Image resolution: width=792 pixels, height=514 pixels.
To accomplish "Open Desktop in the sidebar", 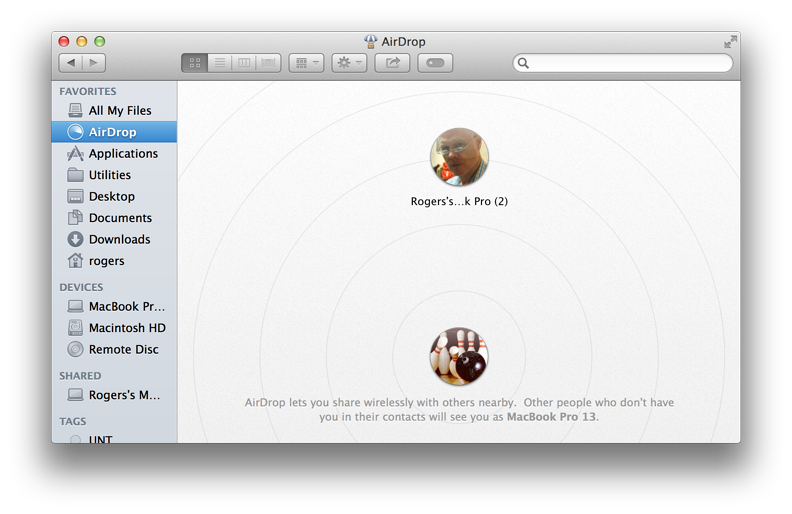I will 114,196.
